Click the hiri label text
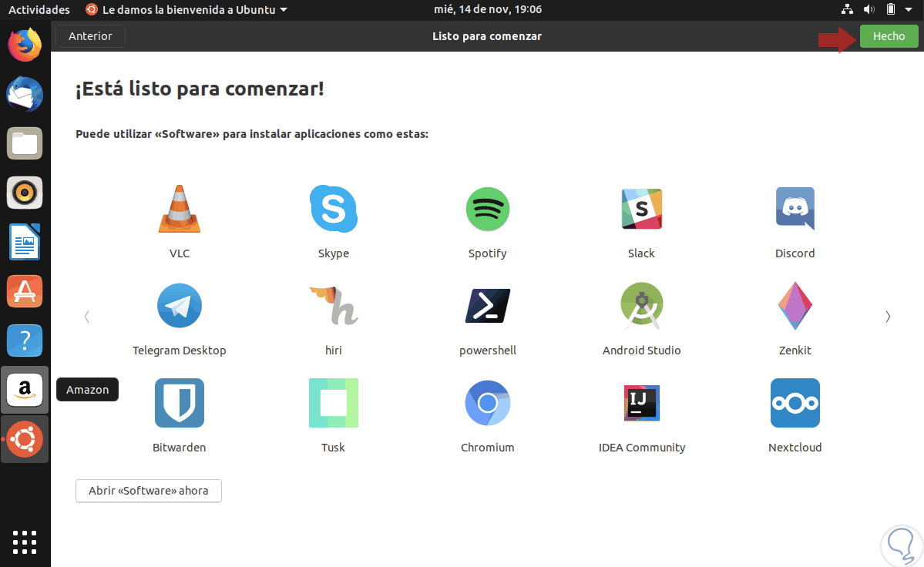924x567 pixels. [x=334, y=351]
